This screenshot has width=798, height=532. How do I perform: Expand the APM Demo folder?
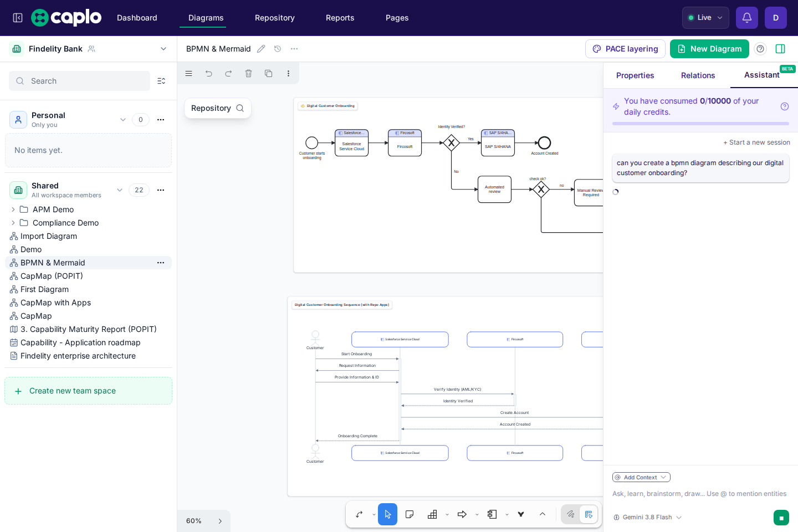(13, 209)
